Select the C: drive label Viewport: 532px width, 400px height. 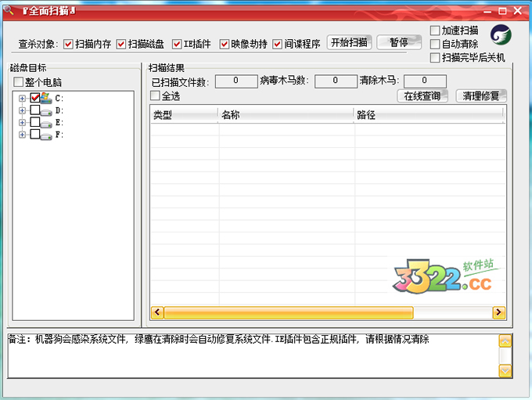(59, 99)
